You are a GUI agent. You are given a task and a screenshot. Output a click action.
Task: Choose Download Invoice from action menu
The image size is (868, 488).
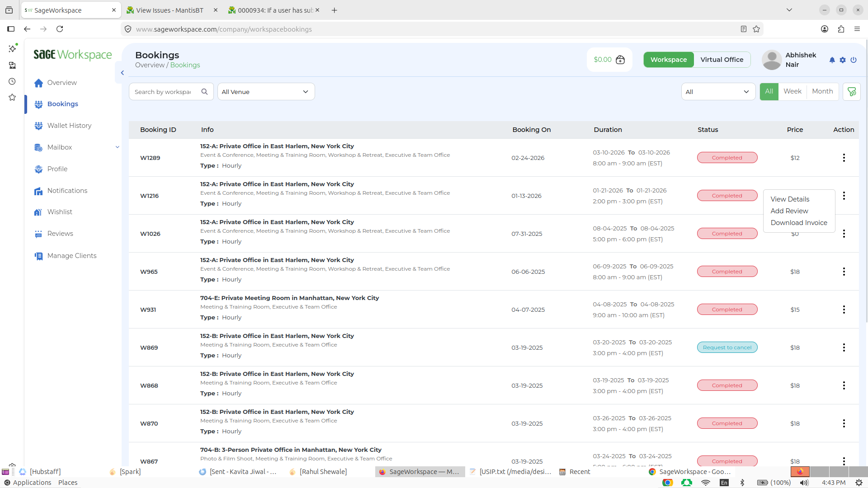click(x=799, y=223)
